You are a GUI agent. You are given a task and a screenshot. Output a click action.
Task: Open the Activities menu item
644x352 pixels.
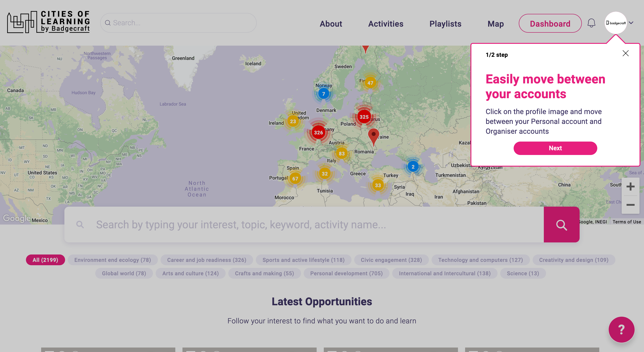pos(386,24)
